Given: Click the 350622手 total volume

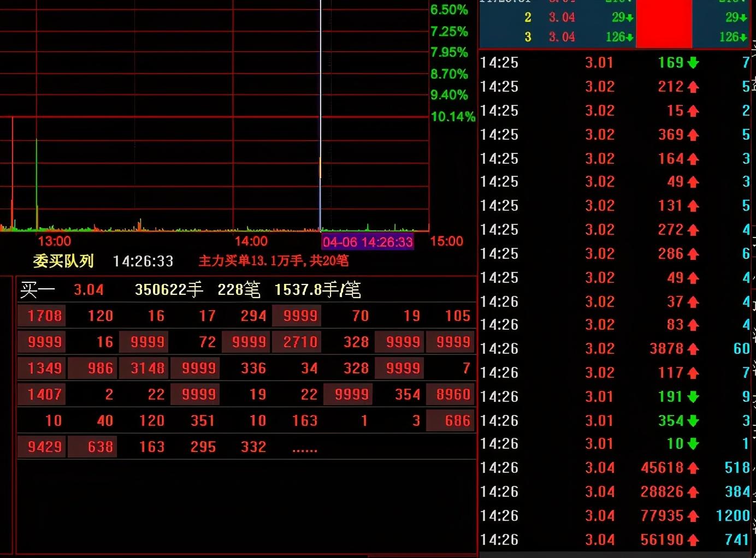Looking at the screenshot, I should click(169, 289).
